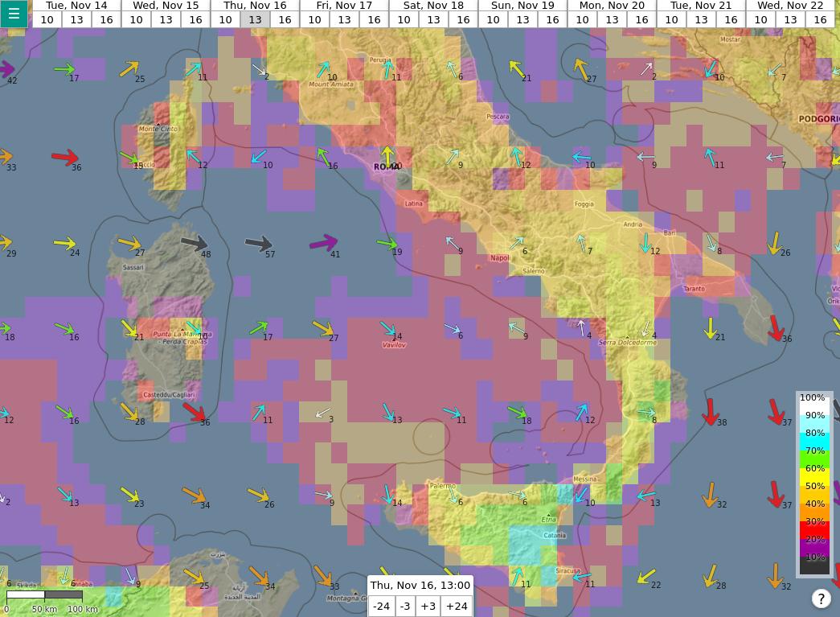
Task: Click the red wind arrow labeled 38
Action: [710, 412]
